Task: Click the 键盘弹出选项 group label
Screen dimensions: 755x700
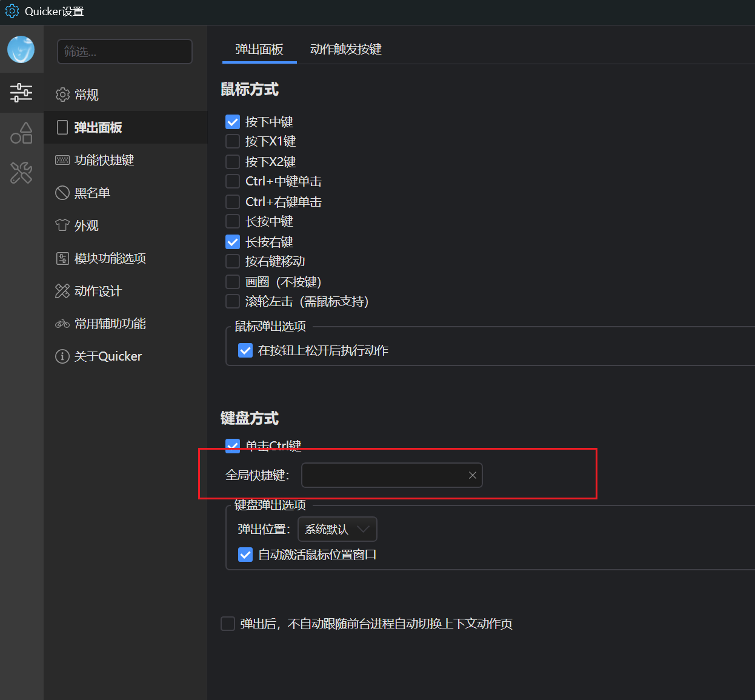Action: tap(270, 505)
